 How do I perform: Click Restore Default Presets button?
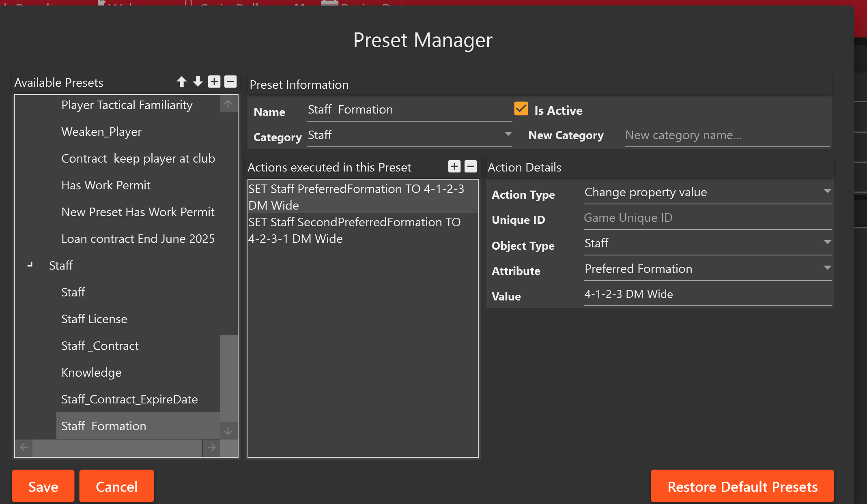pyautogui.click(x=742, y=486)
